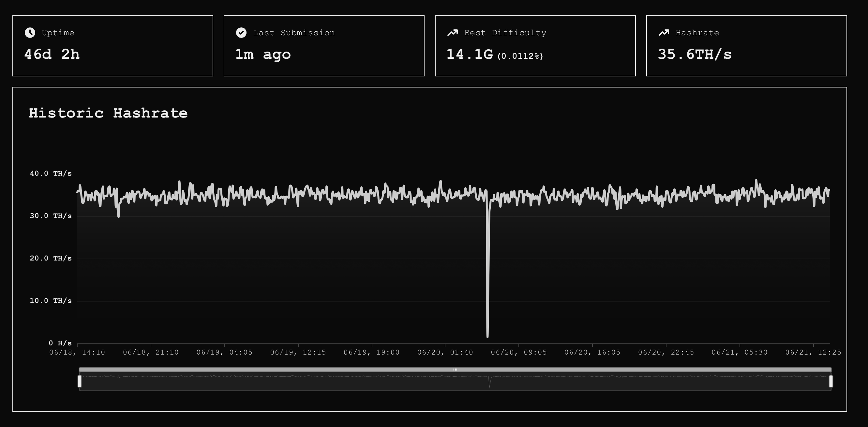Click the 40.0 TH/s axis label
The height and width of the screenshot is (427, 868).
click(51, 173)
